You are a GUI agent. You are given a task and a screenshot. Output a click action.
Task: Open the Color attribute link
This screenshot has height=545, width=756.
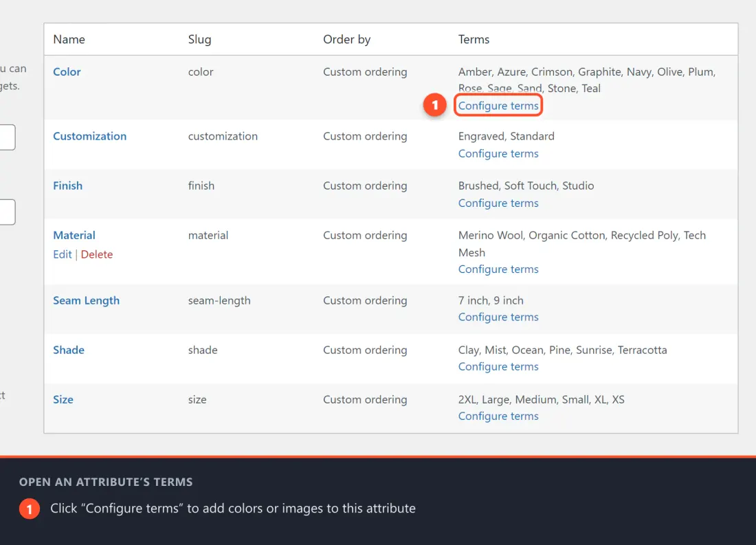coord(67,72)
